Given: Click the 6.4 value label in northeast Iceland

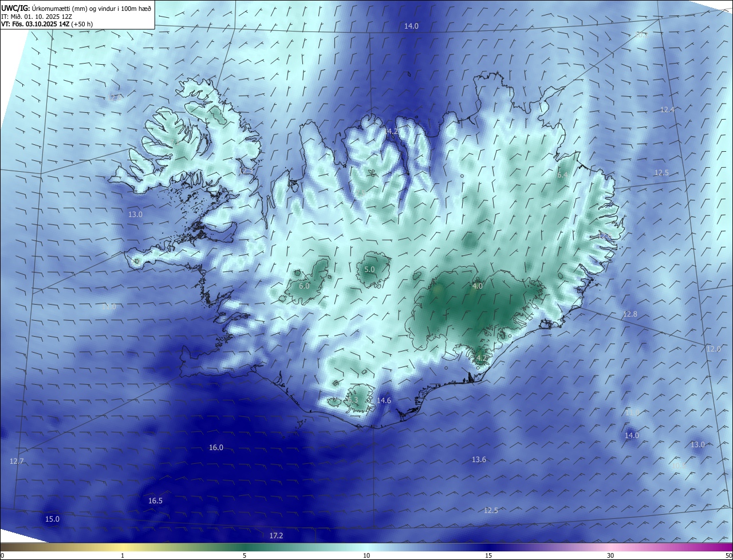Looking at the screenshot, I should [562, 175].
